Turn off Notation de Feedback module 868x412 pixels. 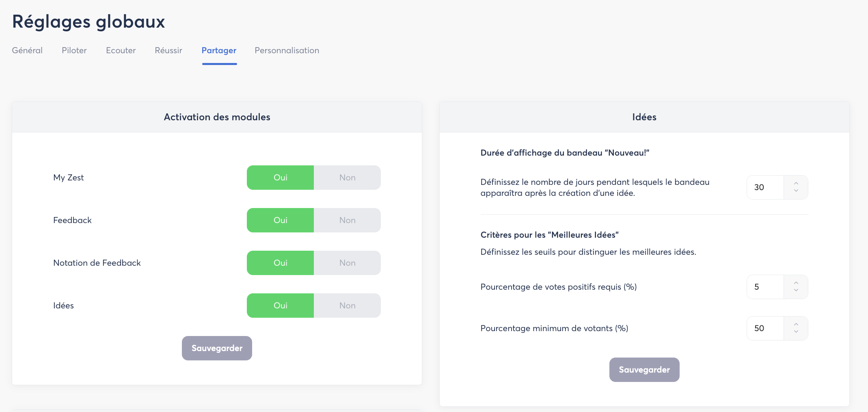pos(347,263)
